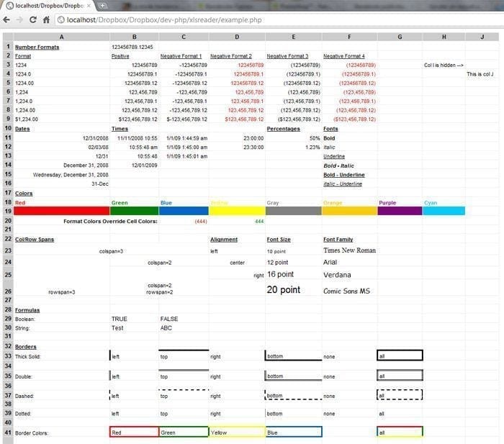The image size is (504, 444).
Task: Click the 'Fonts' heading cell
Action: coord(330,129)
